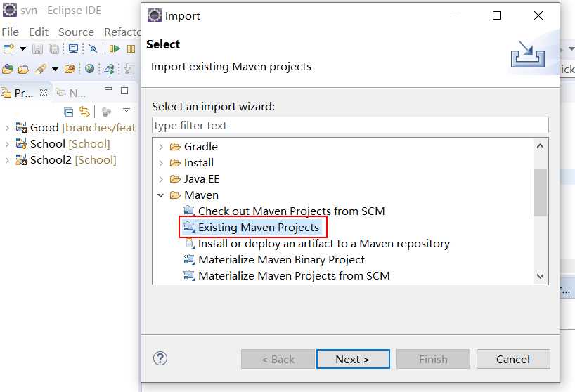Viewport: 575px width, 392px height.
Task: Click the folder with colored balls toolbar icon
Action: click(8, 69)
